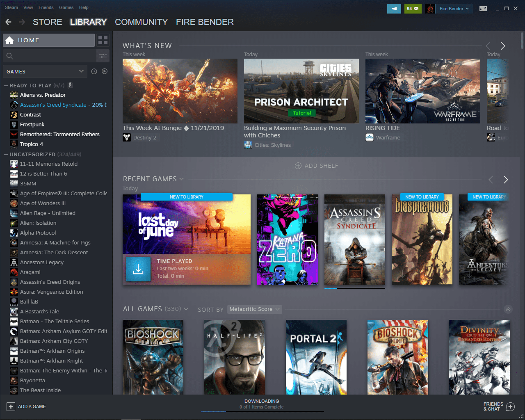This screenshot has width=525, height=420.
Task: Click the library search magnifier icon
Action: click(10, 56)
